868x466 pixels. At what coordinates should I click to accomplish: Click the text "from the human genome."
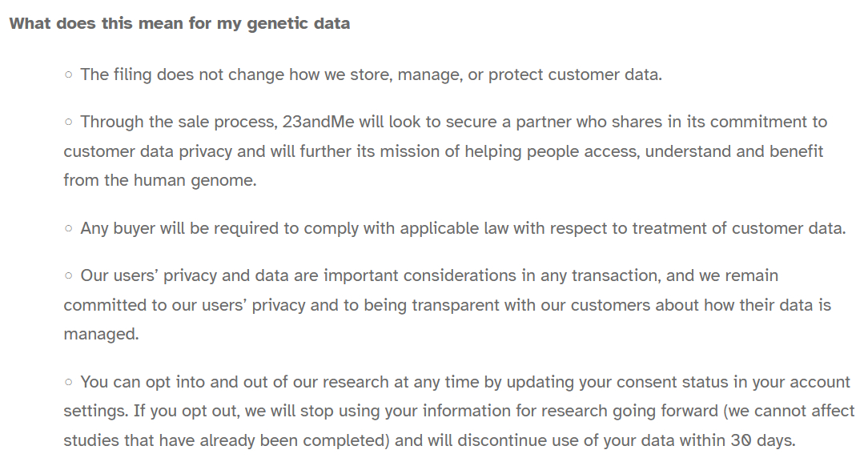click(x=160, y=180)
